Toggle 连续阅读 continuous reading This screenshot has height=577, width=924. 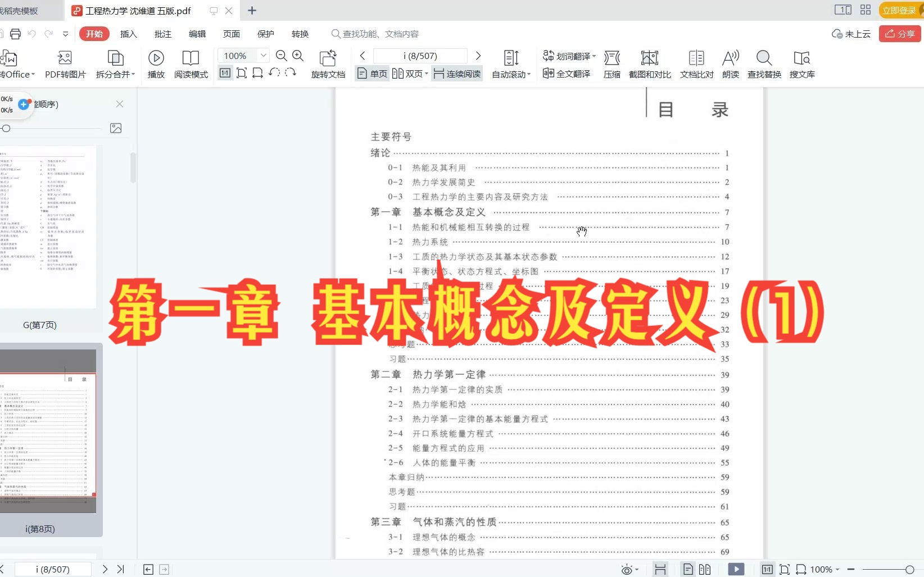coord(457,74)
